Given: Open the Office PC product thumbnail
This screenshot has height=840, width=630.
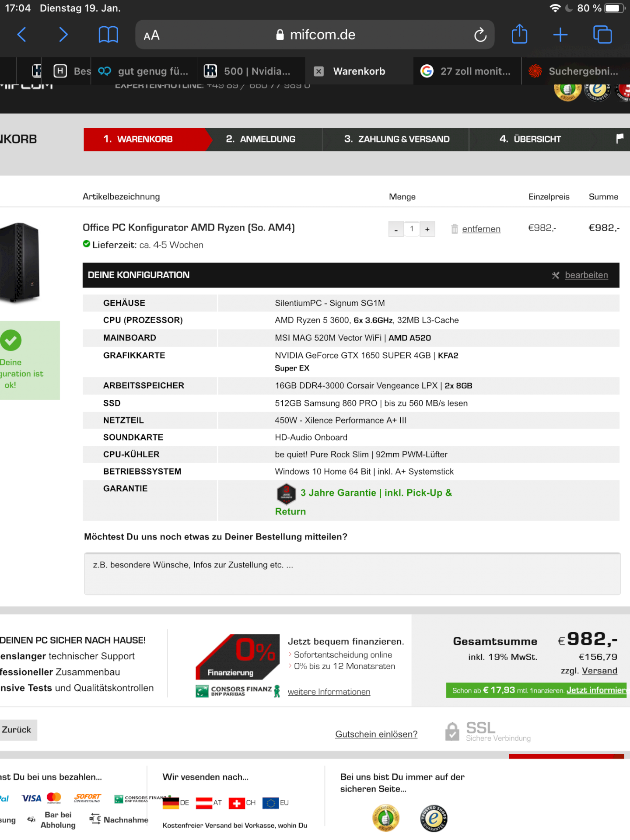Looking at the screenshot, I should pyautogui.click(x=20, y=262).
